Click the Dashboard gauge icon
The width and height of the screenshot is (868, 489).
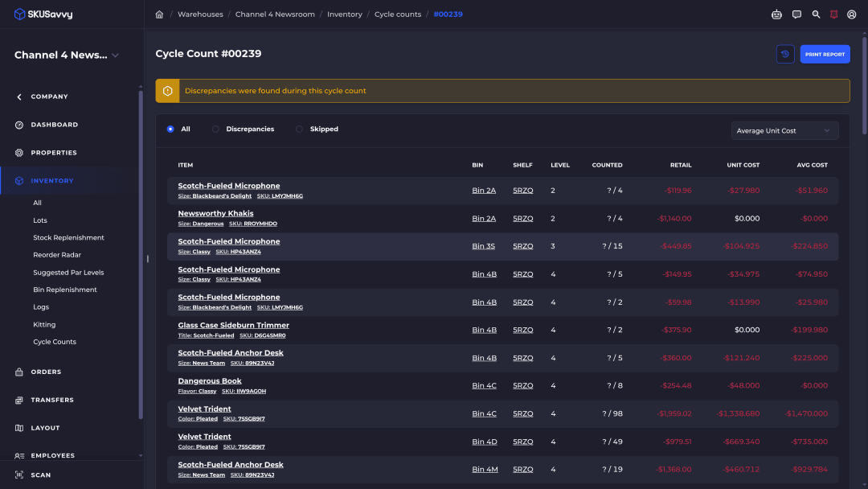[19, 125]
